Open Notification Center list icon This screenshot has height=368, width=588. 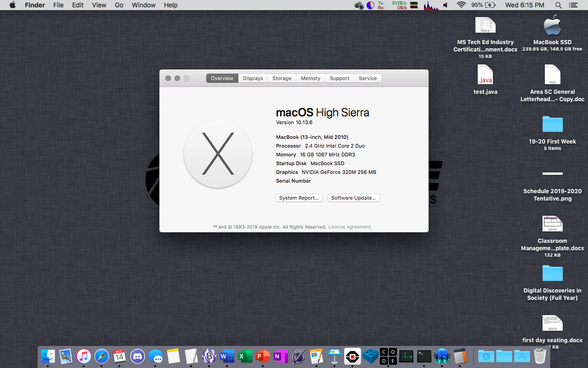(573, 5)
